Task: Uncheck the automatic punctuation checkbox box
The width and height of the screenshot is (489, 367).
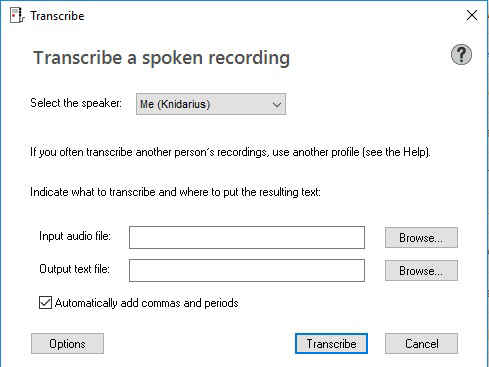Action: tap(45, 303)
